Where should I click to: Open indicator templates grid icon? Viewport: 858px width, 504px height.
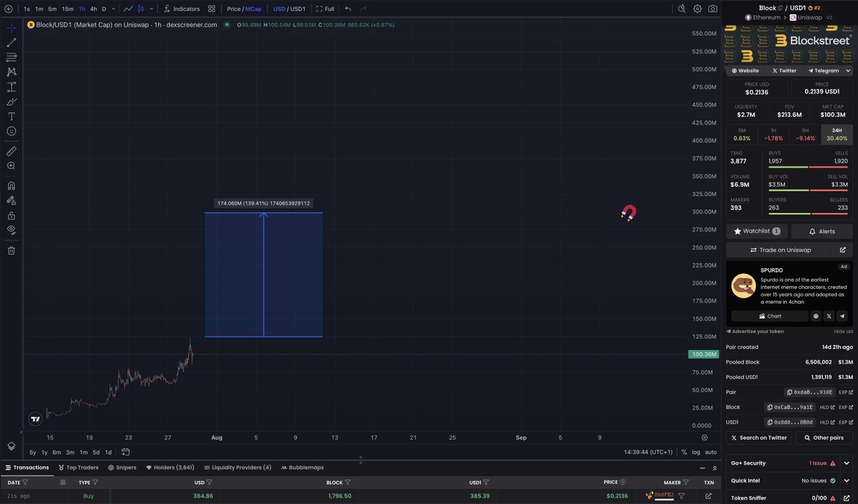click(x=212, y=9)
